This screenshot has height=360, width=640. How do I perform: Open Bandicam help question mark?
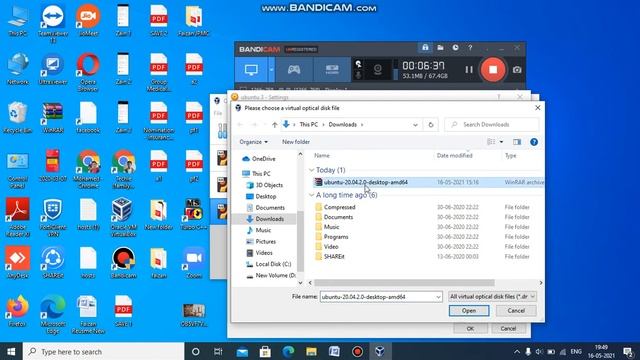[x=470, y=48]
